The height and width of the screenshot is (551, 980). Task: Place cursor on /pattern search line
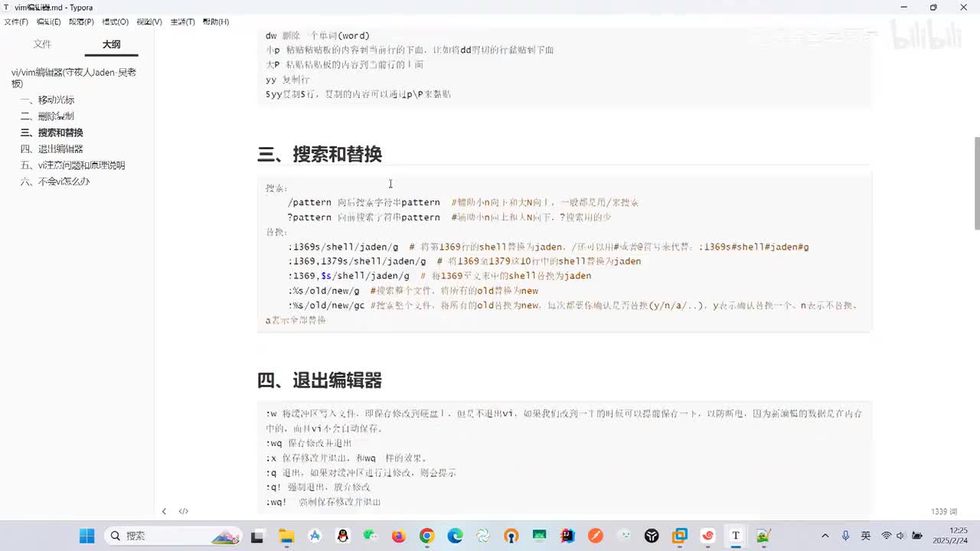point(464,203)
